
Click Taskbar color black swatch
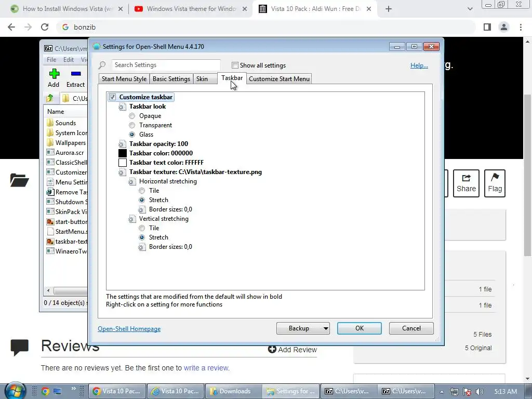click(123, 153)
